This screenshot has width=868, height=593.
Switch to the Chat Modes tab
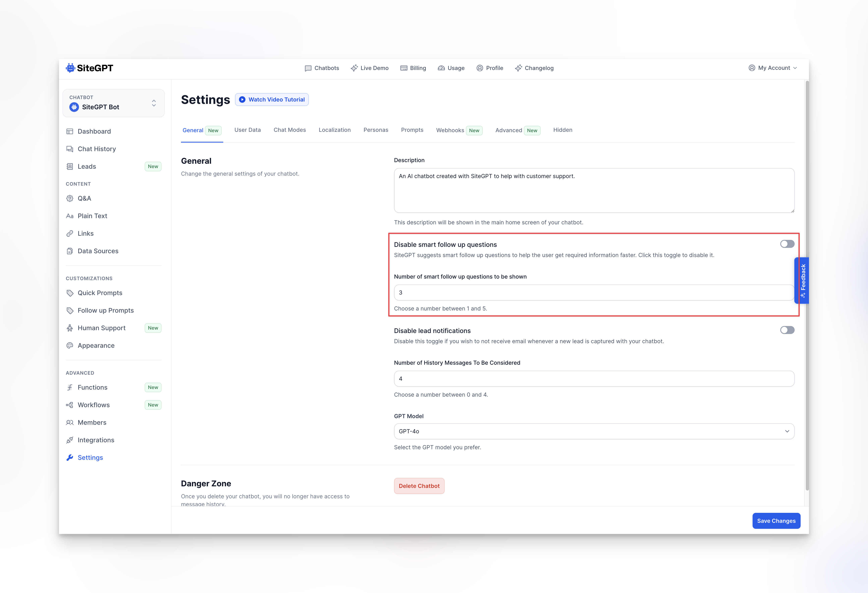[x=289, y=130]
